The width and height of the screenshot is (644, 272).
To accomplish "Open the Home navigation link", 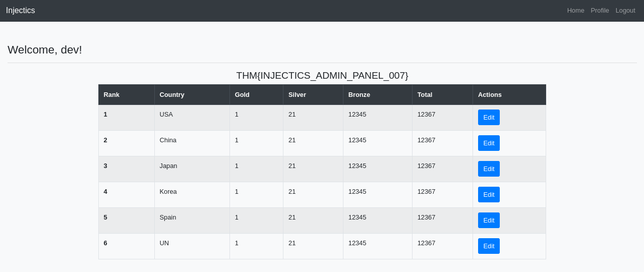I will tap(575, 11).
